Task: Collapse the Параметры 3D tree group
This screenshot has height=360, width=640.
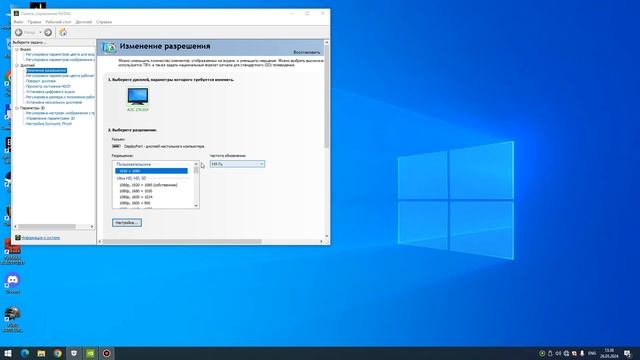Action: pos(17,108)
